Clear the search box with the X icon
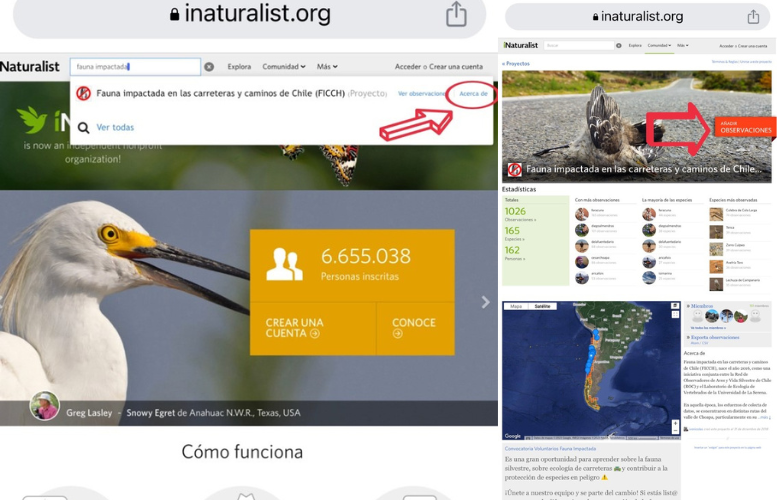The width and height of the screenshot is (777, 500). tap(209, 67)
